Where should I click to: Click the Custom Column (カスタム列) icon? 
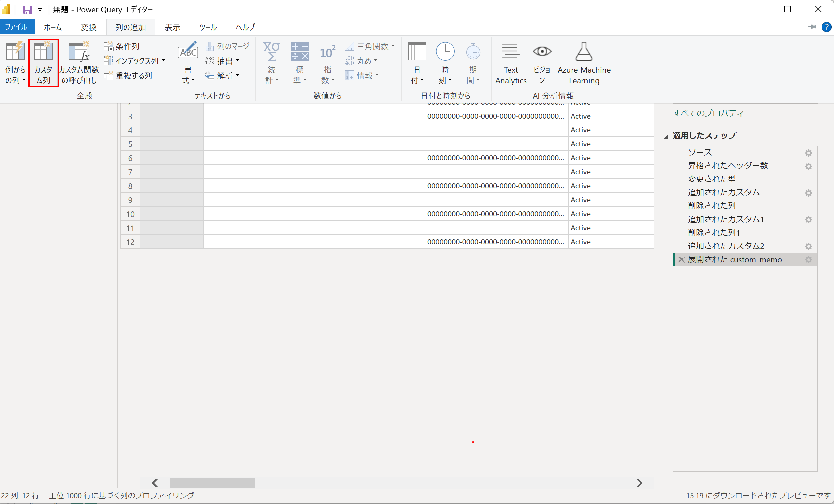(x=43, y=52)
